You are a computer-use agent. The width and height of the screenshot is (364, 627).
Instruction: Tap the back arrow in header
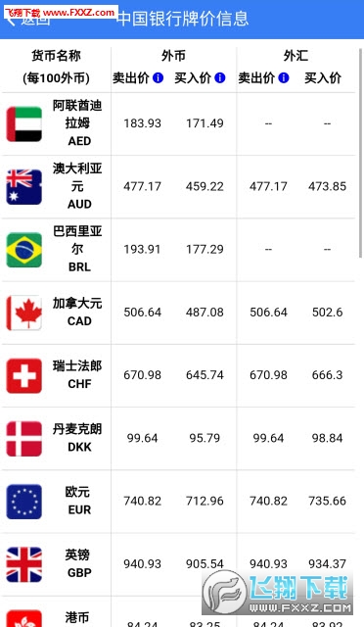click(11, 20)
